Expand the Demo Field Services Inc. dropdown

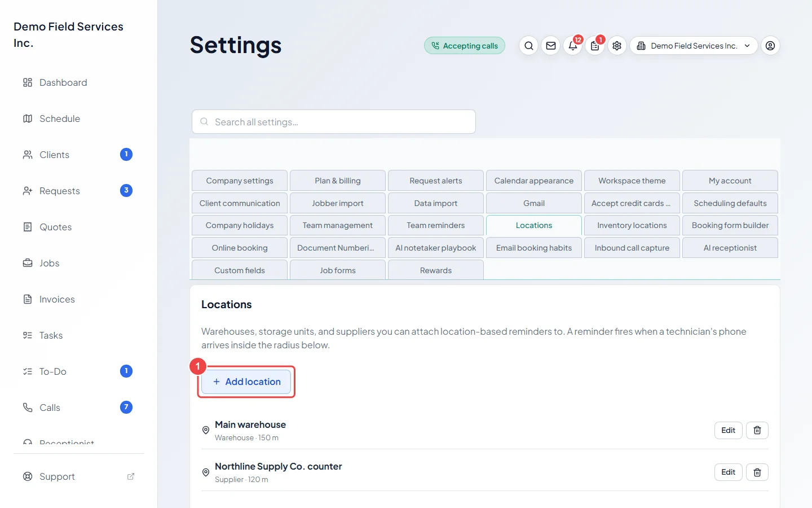tap(694, 46)
